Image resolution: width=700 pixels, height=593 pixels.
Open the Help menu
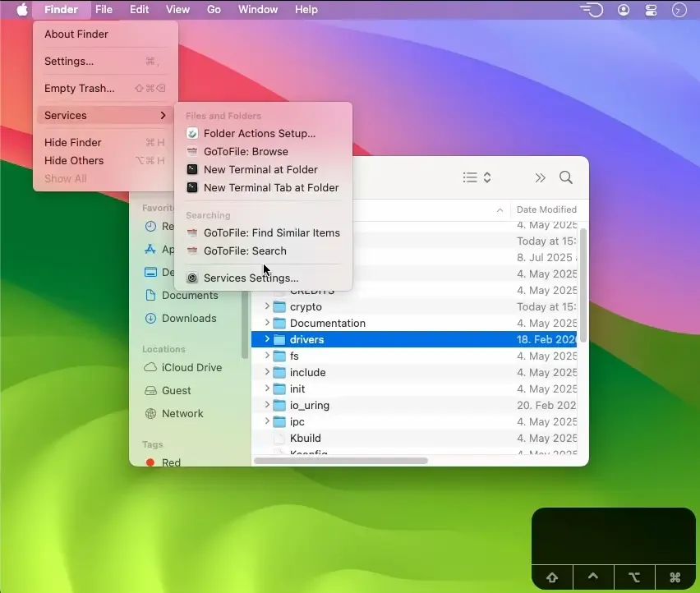point(306,9)
